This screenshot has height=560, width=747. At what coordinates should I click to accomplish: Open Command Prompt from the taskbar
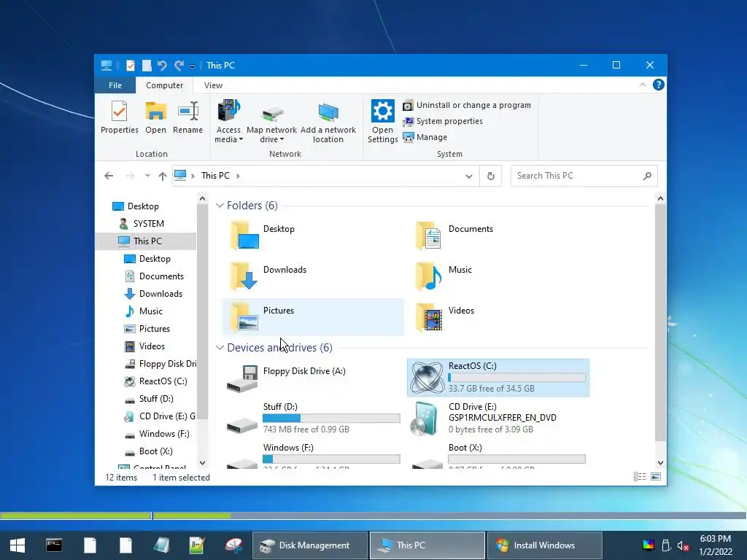tap(54, 545)
